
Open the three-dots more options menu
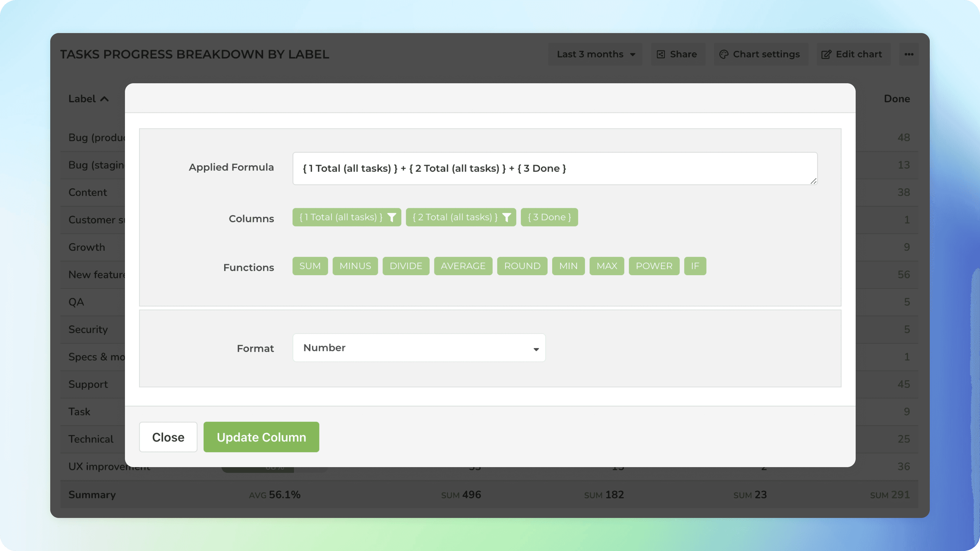click(909, 54)
